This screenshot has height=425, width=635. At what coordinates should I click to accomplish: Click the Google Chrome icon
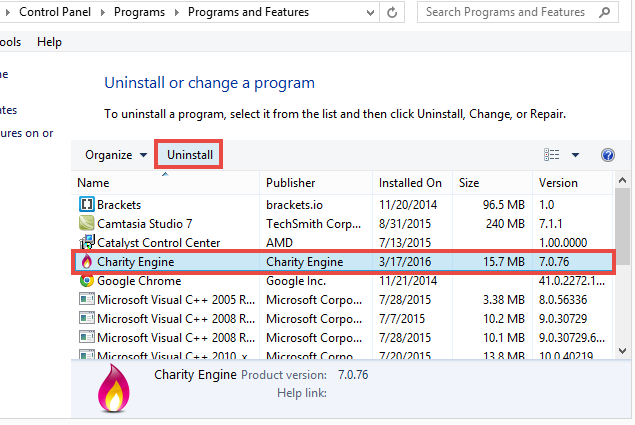tap(87, 280)
